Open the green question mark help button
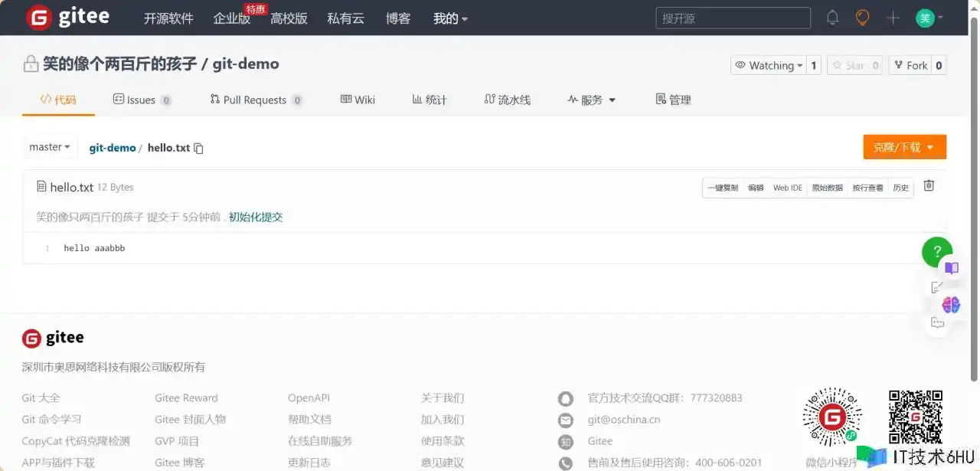Screen dimensions: 980x471 (x=937, y=252)
